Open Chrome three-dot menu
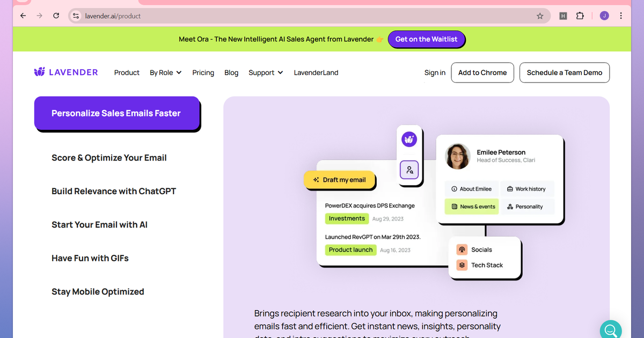Image resolution: width=644 pixels, height=338 pixels. pyautogui.click(x=621, y=16)
